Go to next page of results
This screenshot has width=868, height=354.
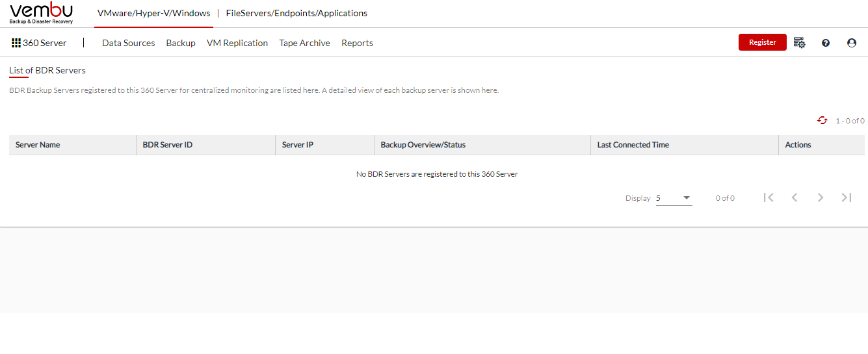tap(821, 197)
